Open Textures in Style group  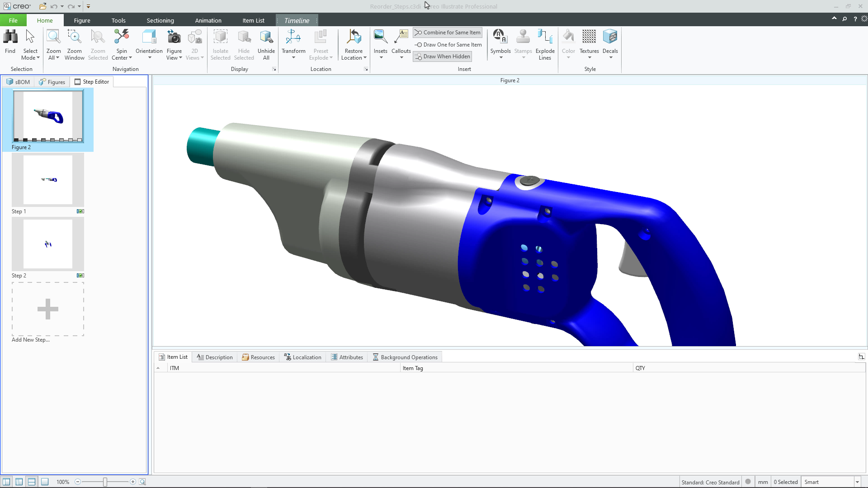tap(589, 44)
